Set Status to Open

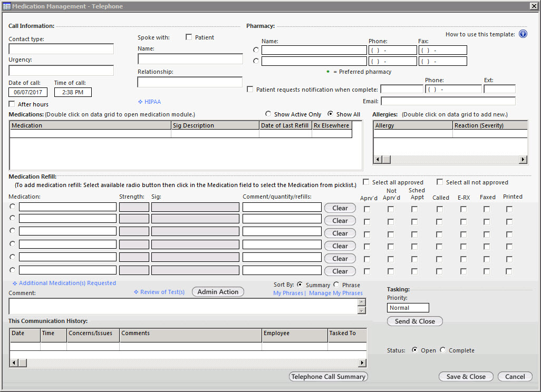415,350
